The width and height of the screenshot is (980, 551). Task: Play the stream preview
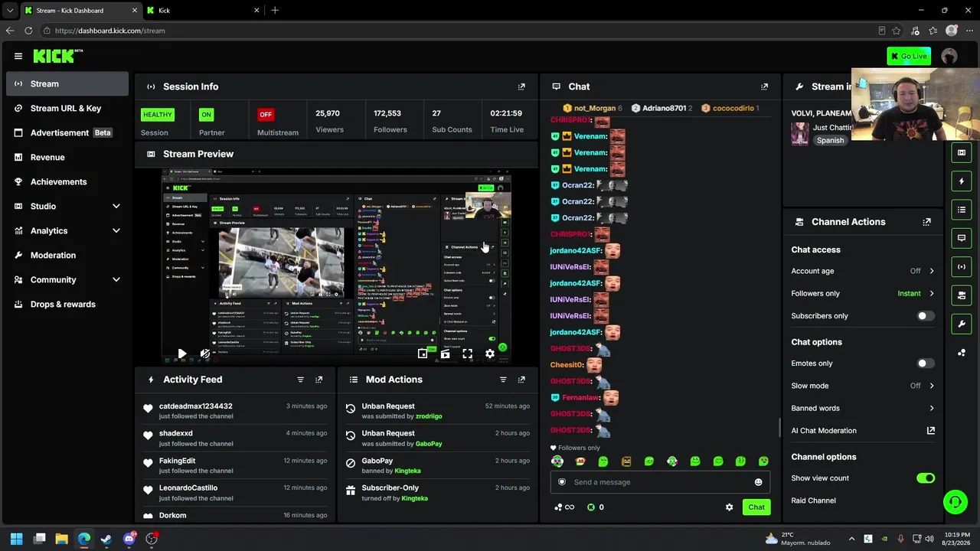tap(182, 354)
